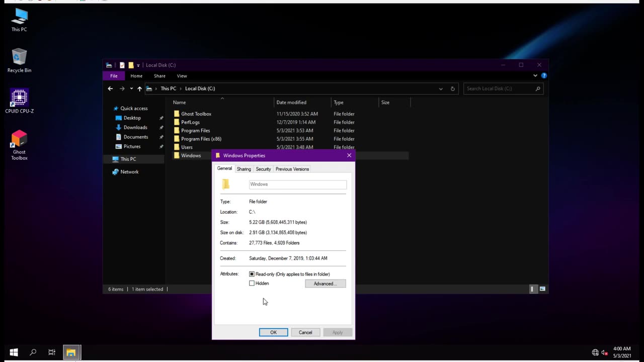Open Explorer Help question mark icon
This screenshot has width=644, height=362.
pyautogui.click(x=544, y=75)
